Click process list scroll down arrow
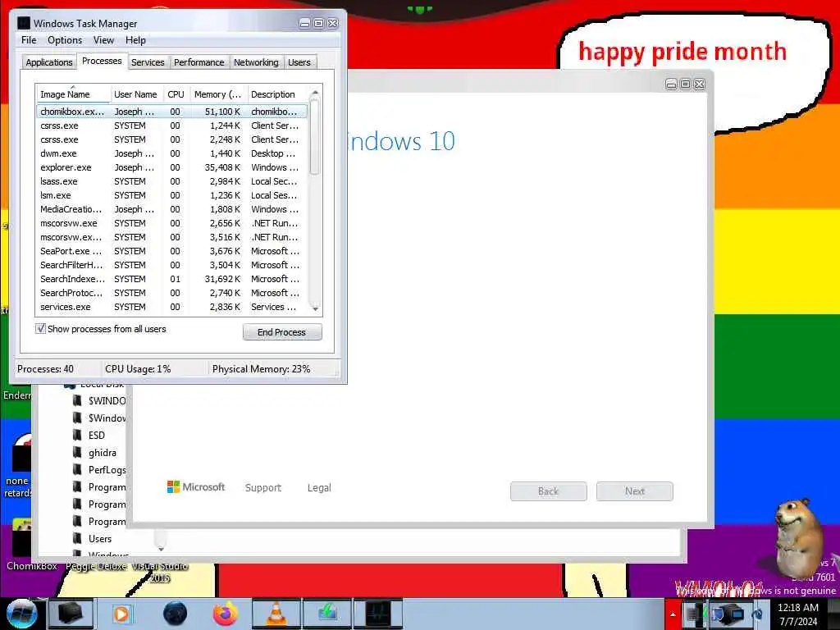Viewport: 840px width, 630px height. tap(315, 308)
